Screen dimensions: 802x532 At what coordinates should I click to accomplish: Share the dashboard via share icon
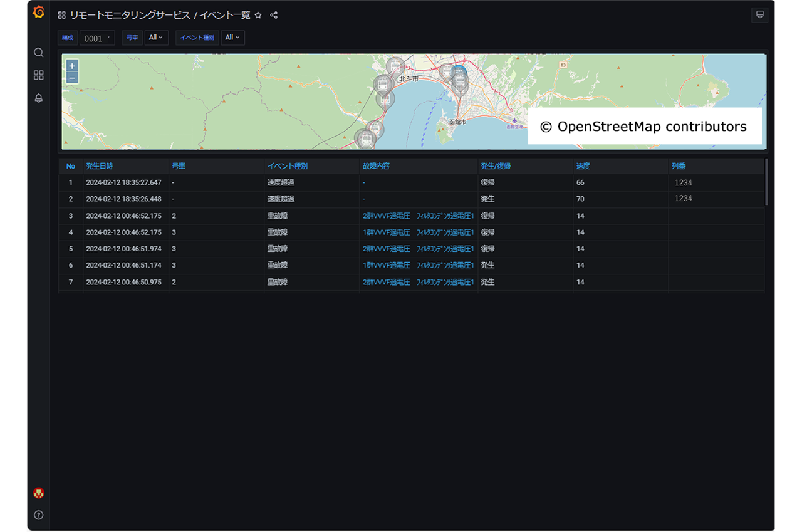point(274,15)
